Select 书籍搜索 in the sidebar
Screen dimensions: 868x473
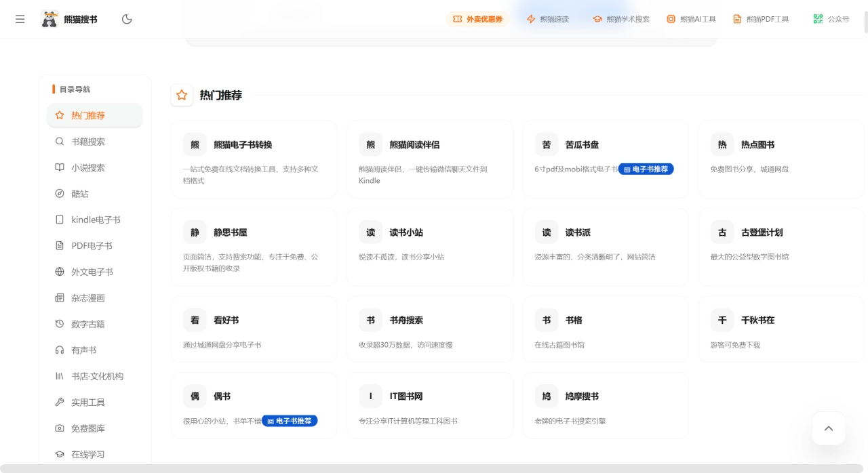point(95,142)
